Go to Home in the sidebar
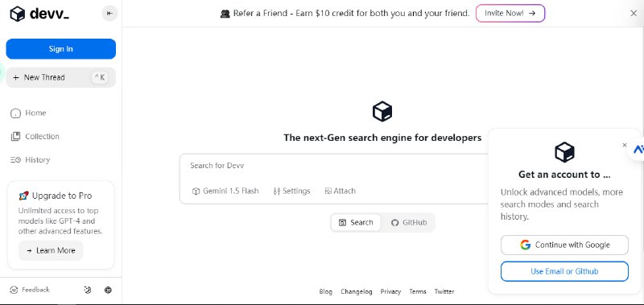Viewport: 644px width, 305px height. (28, 113)
